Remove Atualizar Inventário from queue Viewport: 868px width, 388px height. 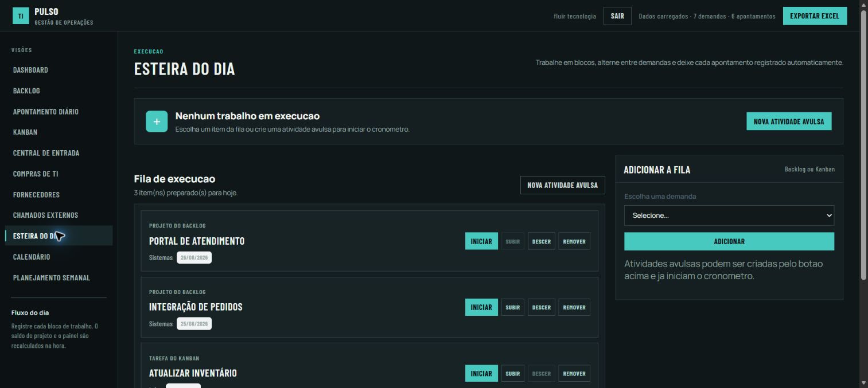tap(574, 374)
